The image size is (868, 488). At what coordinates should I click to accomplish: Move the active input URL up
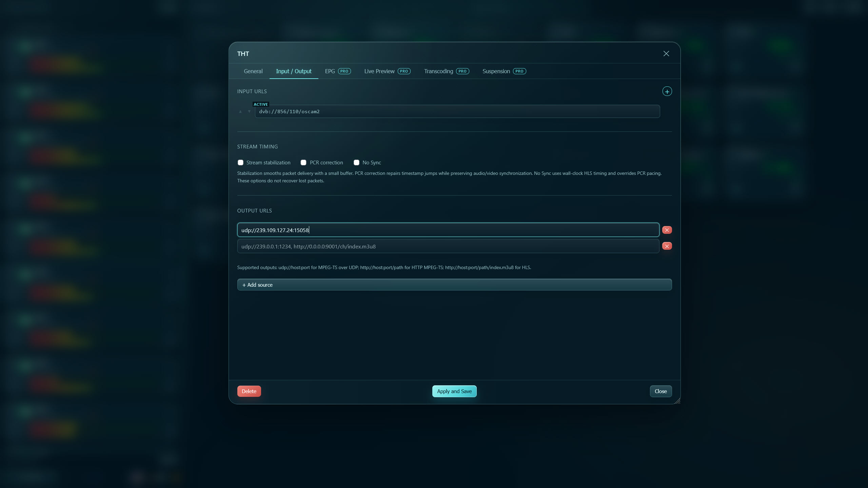coord(240,111)
